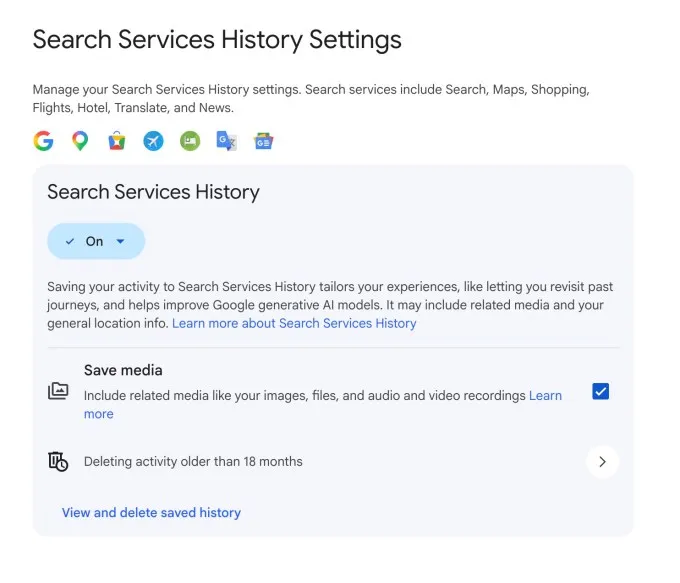The width and height of the screenshot is (680, 583).
Task: Click the Google Translate icon
Action: 226,141
